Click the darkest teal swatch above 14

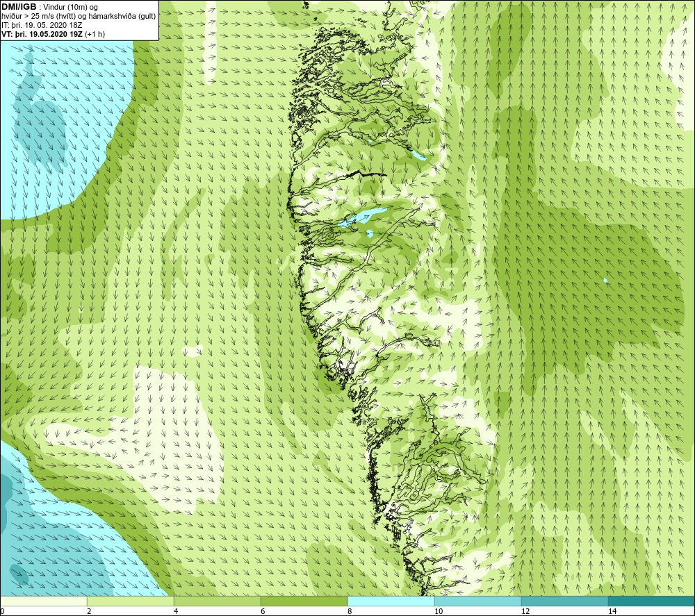[x=652, y=601]
